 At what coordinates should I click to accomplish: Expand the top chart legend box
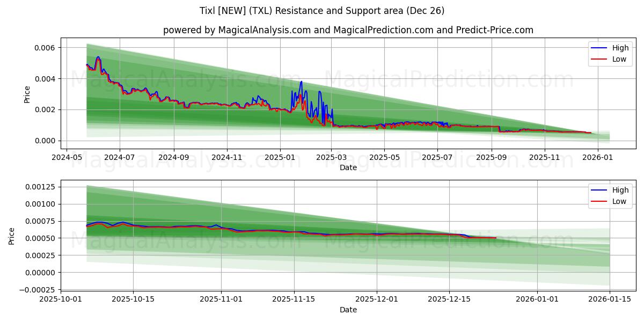[x=610, y=53]
